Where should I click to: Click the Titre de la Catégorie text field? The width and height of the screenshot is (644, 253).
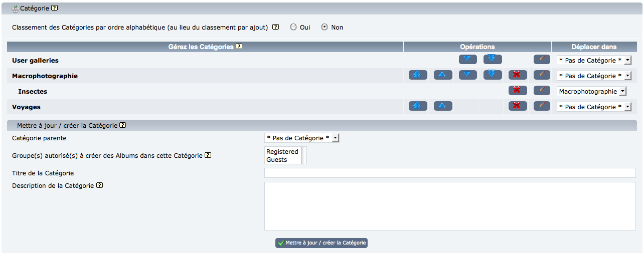click(x=449, y=173)
